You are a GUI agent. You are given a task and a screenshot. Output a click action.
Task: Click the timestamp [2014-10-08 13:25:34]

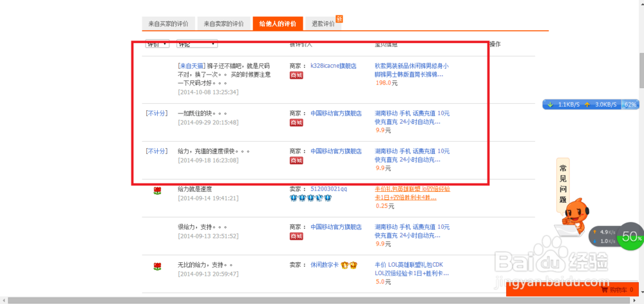coord(208,92)
